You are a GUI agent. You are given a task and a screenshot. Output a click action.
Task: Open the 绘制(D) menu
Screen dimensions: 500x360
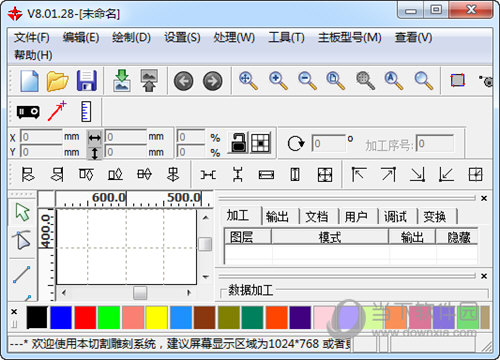(131, 37)
